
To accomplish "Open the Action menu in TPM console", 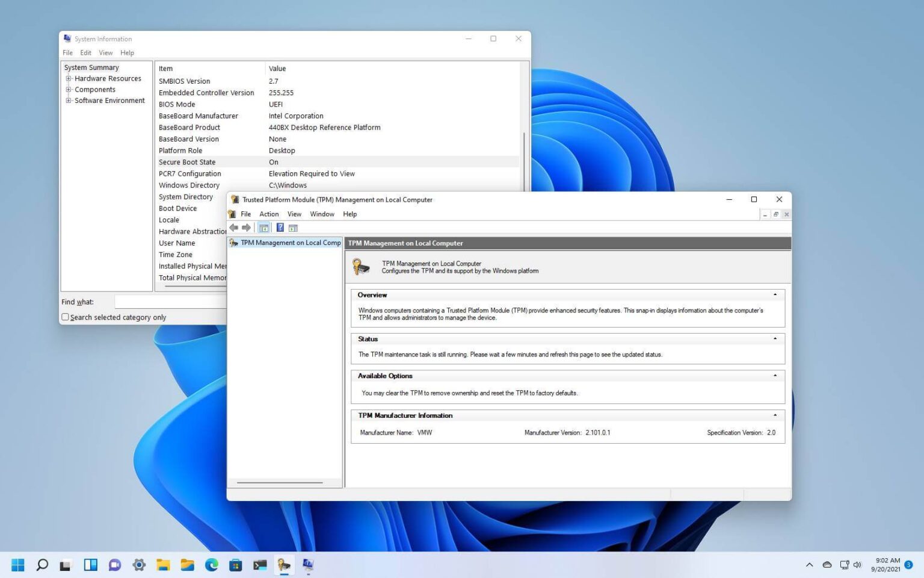I will click(x=268, y=214).
